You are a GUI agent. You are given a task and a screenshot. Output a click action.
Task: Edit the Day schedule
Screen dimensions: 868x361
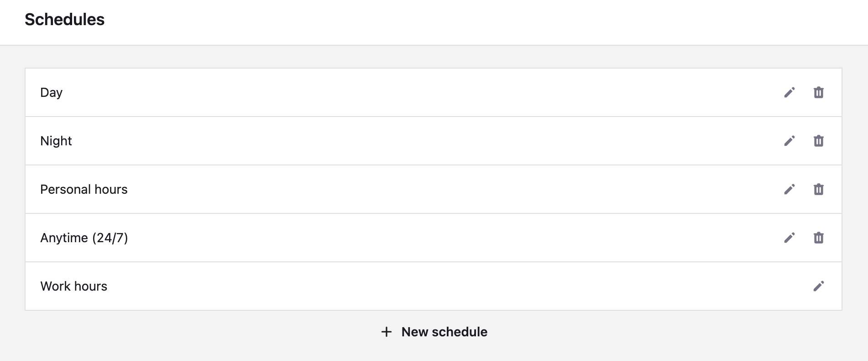790,92
